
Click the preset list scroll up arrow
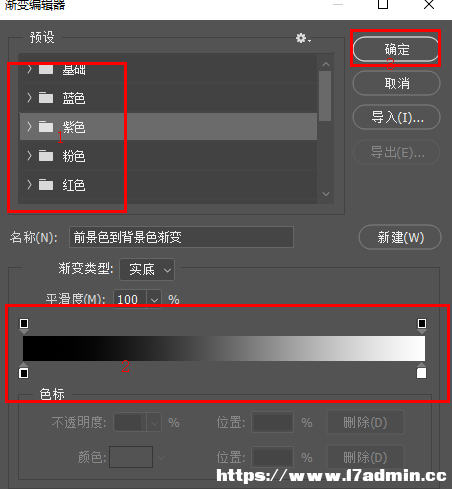[x=326, y=64]
